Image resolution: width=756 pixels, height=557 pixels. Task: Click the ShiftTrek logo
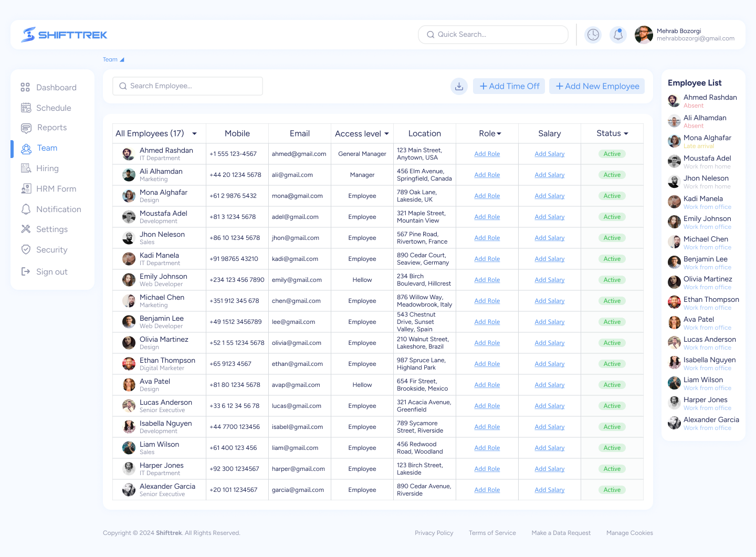coord(64,35)
